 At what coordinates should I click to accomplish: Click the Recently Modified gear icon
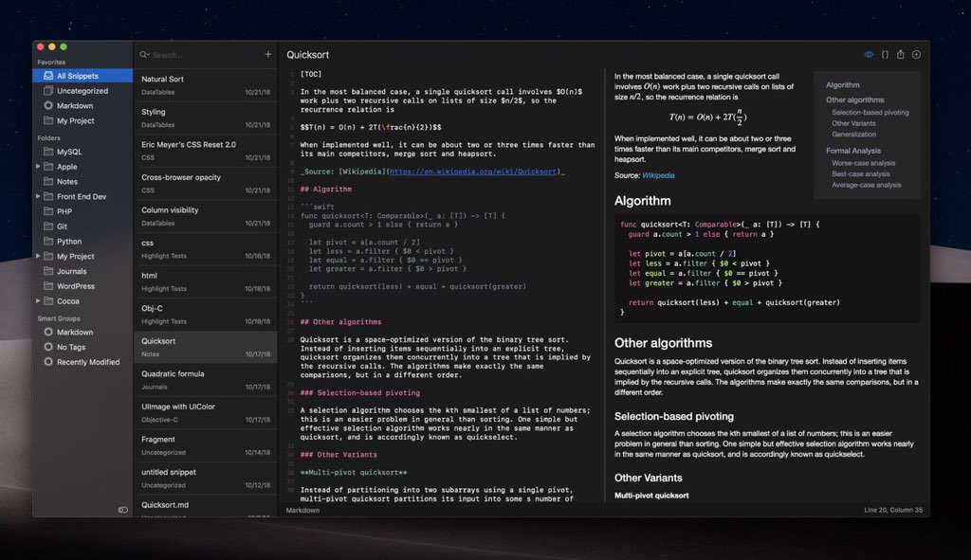pyautogui.click(x=48, y=362)
